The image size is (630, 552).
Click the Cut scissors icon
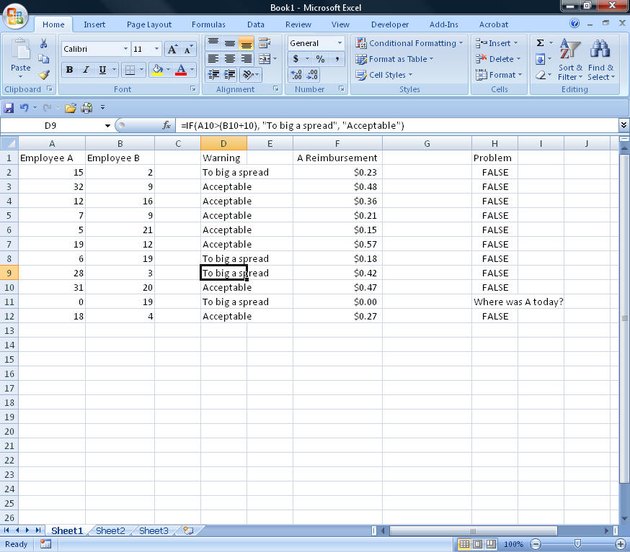[x=44, y=43]
